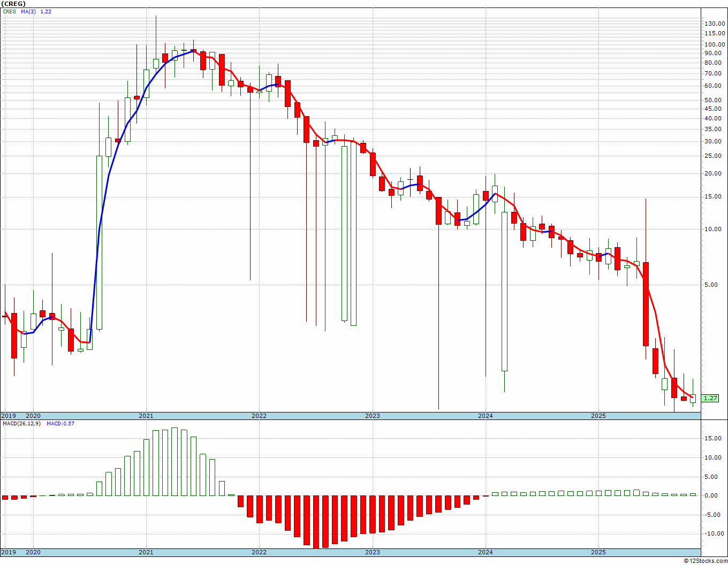The width and height of the screenshot is (728, 565).
Task: Select 2024 on the MACD panel time axis
Action: pyautogui.click(x=486, y=552)
